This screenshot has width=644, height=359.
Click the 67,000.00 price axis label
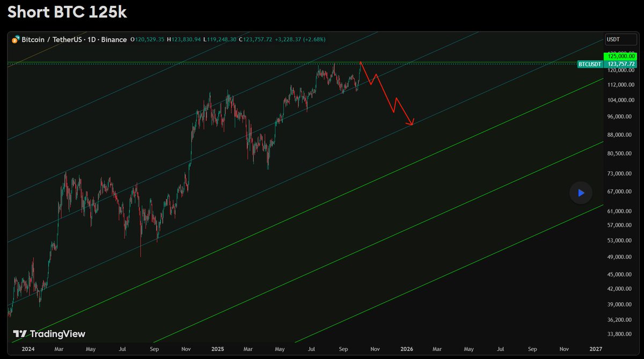click(620, 192)
